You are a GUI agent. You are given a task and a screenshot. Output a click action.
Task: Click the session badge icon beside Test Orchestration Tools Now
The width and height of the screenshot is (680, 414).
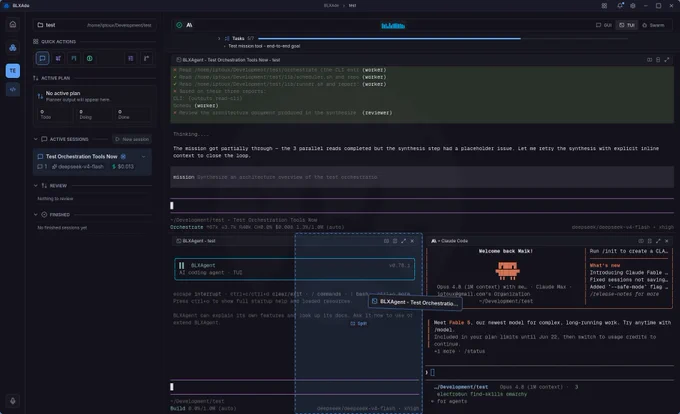pos(123,156)
